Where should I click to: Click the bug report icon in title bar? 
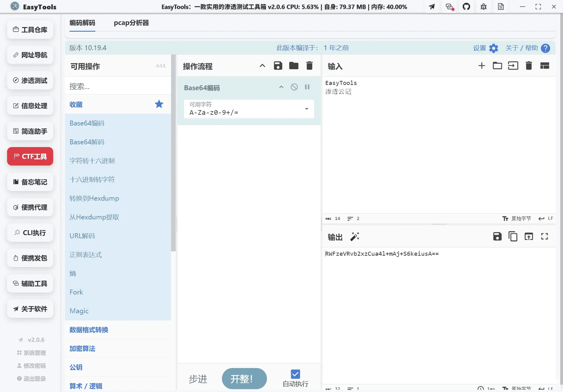(483, 6)
